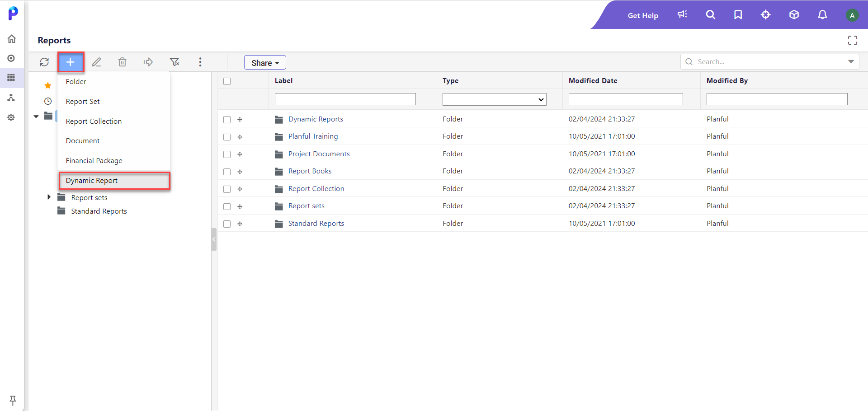Collapse the root folder tree arrow

click(x=36, y=117)
